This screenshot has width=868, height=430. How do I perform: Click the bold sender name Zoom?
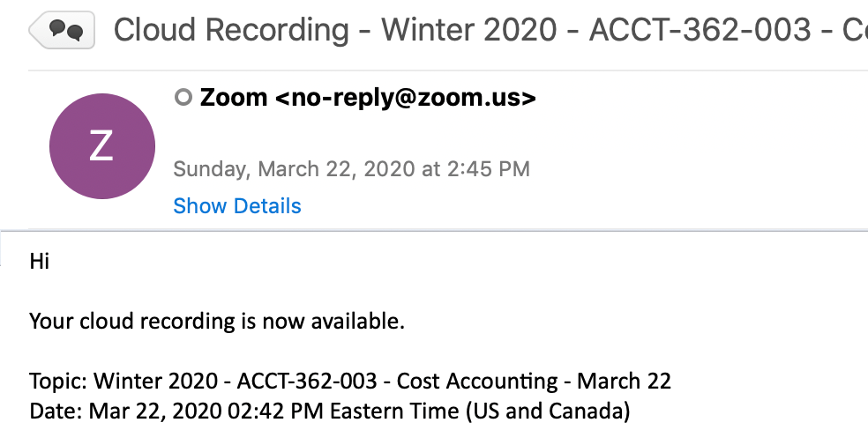234,97
